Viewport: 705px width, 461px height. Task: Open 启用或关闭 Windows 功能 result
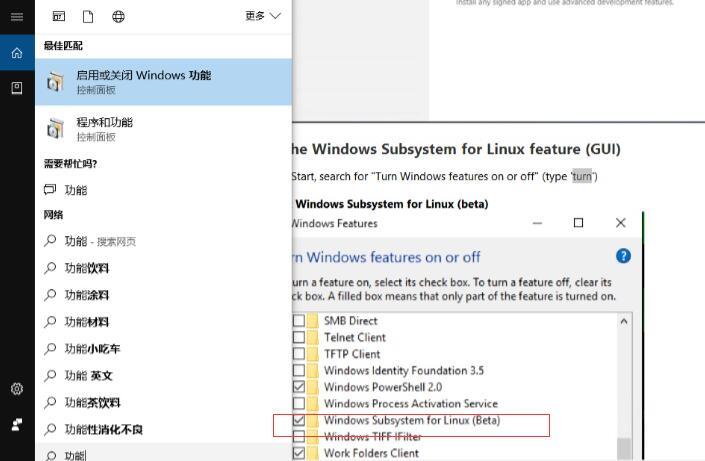(x=164, y=82)
